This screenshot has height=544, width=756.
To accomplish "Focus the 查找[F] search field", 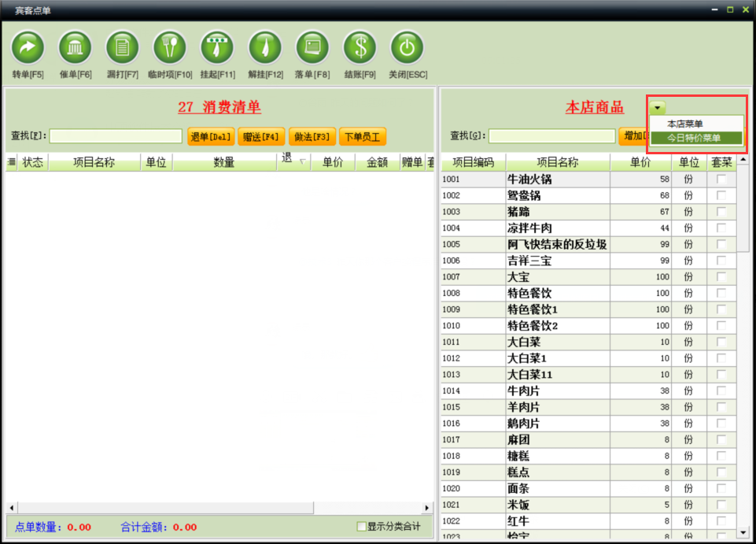I will point(116,136).
